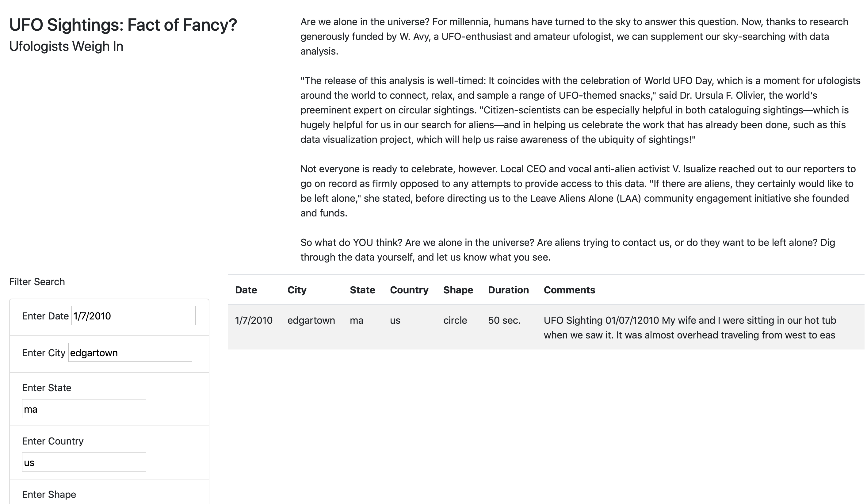Click the 1/7/2010 date cell in the table
867x504 pixels.
click(x=253, y=320)
